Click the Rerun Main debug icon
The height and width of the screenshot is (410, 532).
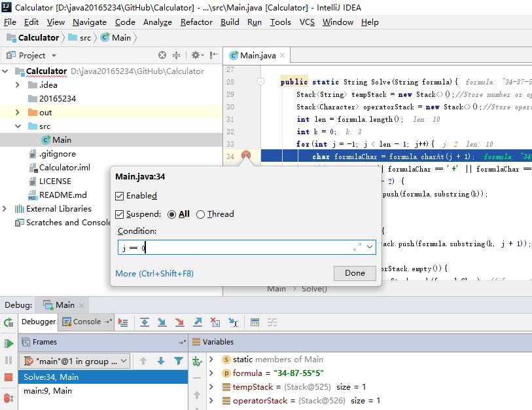pos(9,322)
